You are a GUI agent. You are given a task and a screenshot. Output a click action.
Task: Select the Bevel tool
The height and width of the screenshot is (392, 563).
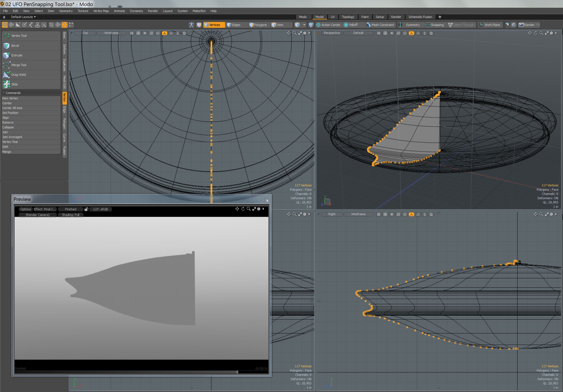click(x=15, y=46)
